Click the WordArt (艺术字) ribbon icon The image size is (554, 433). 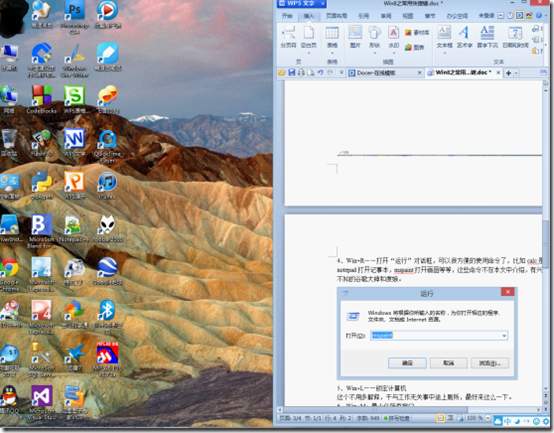pyautogui.click(x=464, y=37)
